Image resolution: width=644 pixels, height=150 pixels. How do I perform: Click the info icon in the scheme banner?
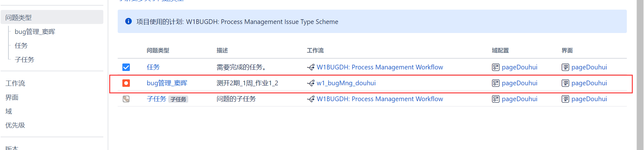click(x=128, y=21)
